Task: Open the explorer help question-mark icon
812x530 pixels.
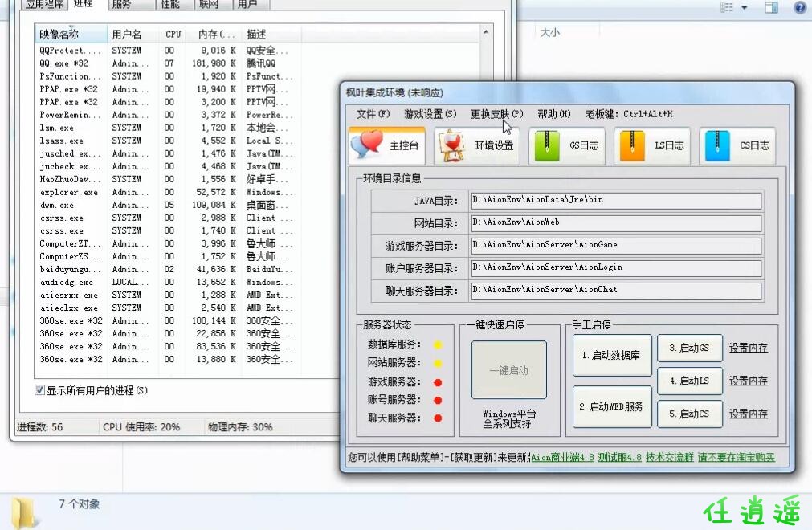Action: click(x=800, y=7)
